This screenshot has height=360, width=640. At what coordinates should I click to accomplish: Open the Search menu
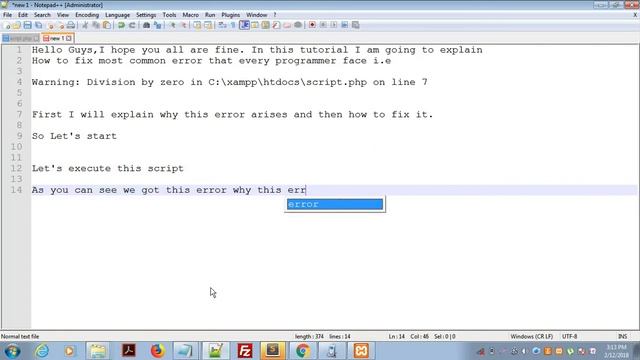[42, 15]
